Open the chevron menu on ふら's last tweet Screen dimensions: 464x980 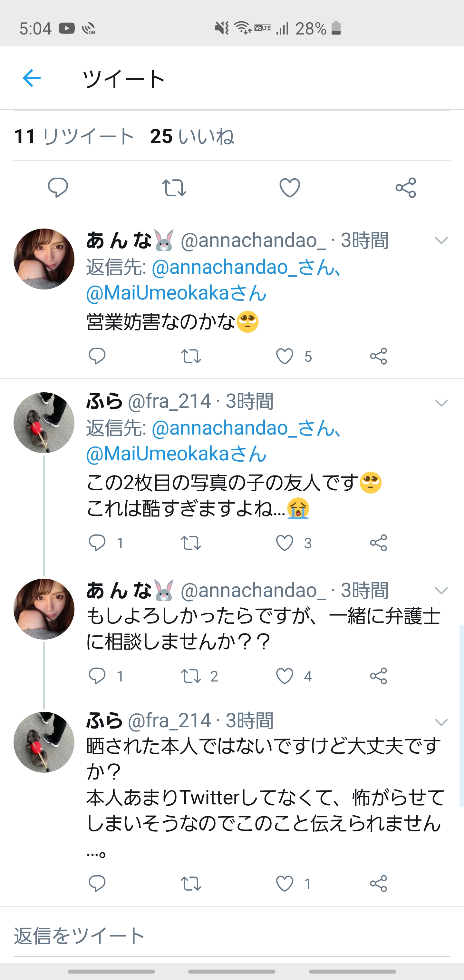[x=441, y=722]
